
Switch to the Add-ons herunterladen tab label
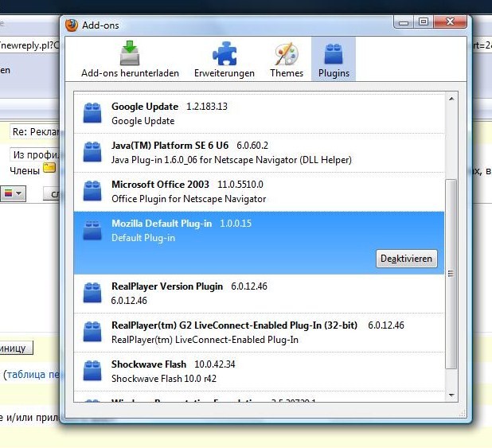pos(130,73)
